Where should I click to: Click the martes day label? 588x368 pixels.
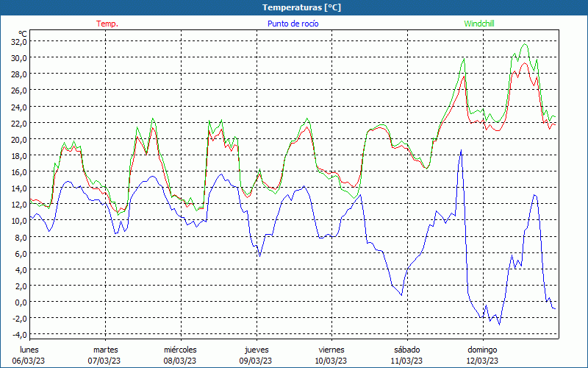[106, 350]
